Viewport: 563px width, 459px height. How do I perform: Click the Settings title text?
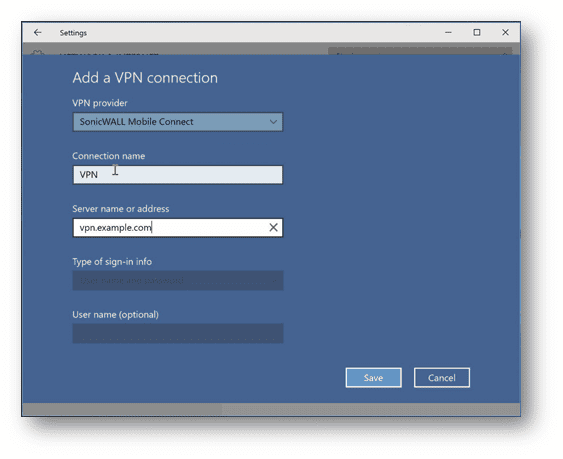73,33
